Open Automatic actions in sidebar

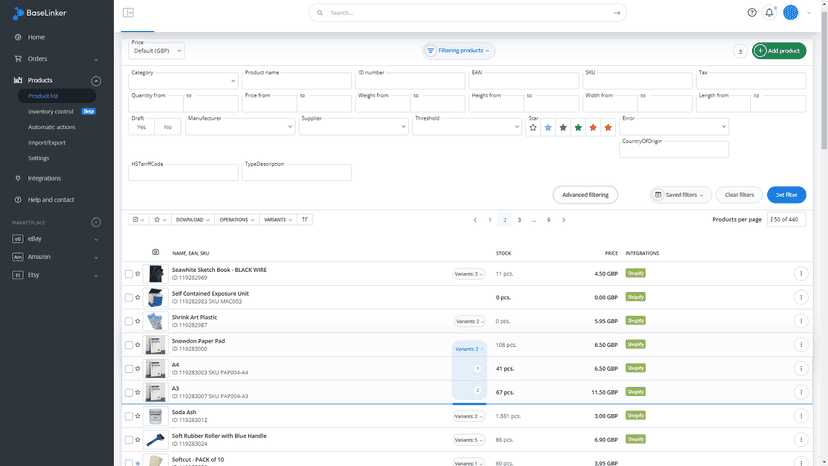51,127
